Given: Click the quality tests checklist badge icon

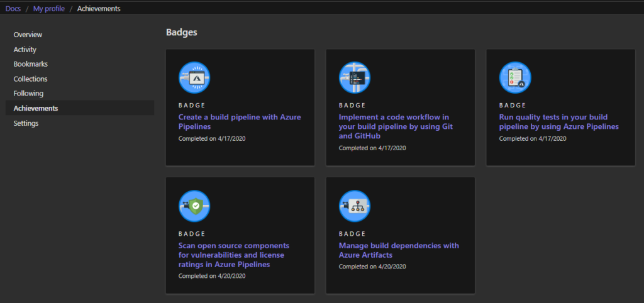Looking at the screenshot, I should click(515, 77).
